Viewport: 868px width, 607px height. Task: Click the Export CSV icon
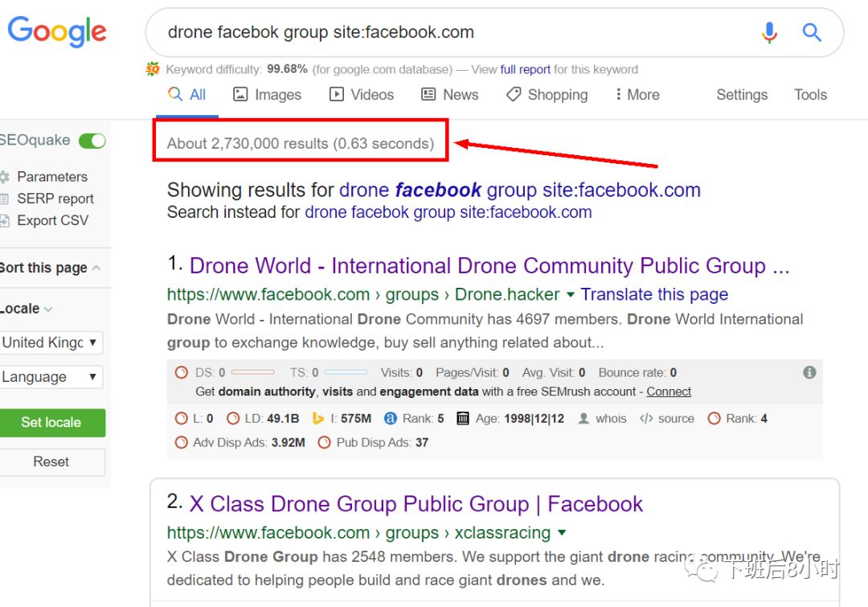pyautogui.click(x=5, y=220)
